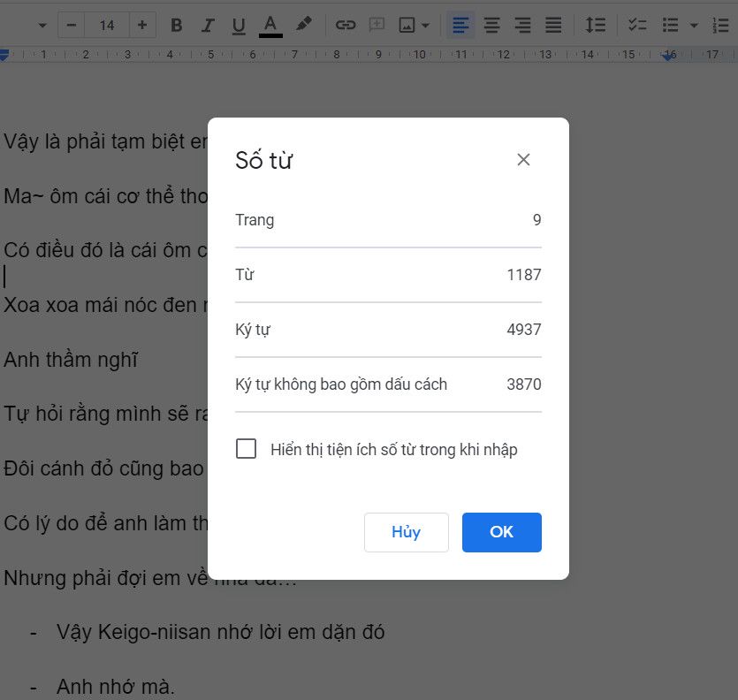The image size is (738, 700).
Task: Click the value 3870 without spaces
Action: pyautogui.click(x=524, y=384)
